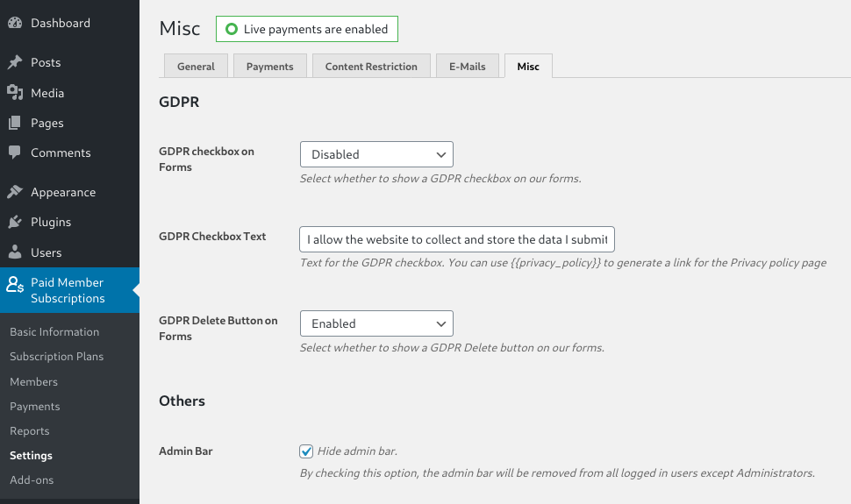Click the Users person icon

[x=15, y=252]
